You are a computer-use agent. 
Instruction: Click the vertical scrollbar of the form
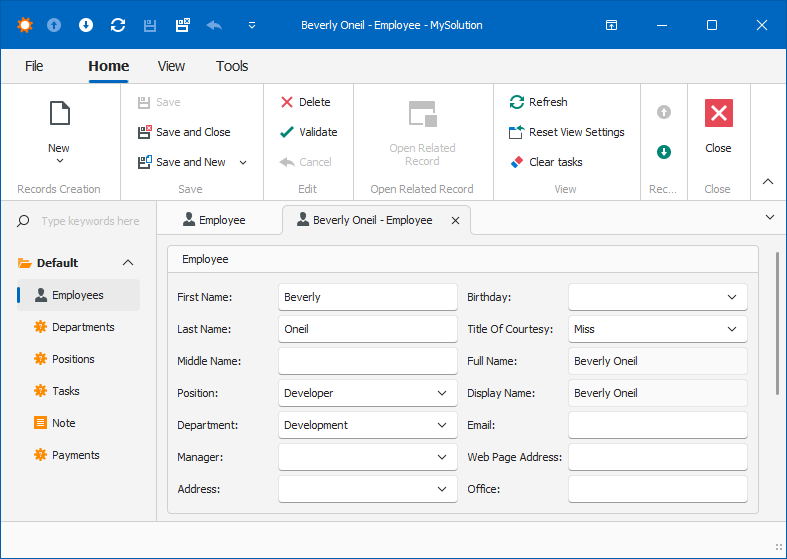[777, 324]
